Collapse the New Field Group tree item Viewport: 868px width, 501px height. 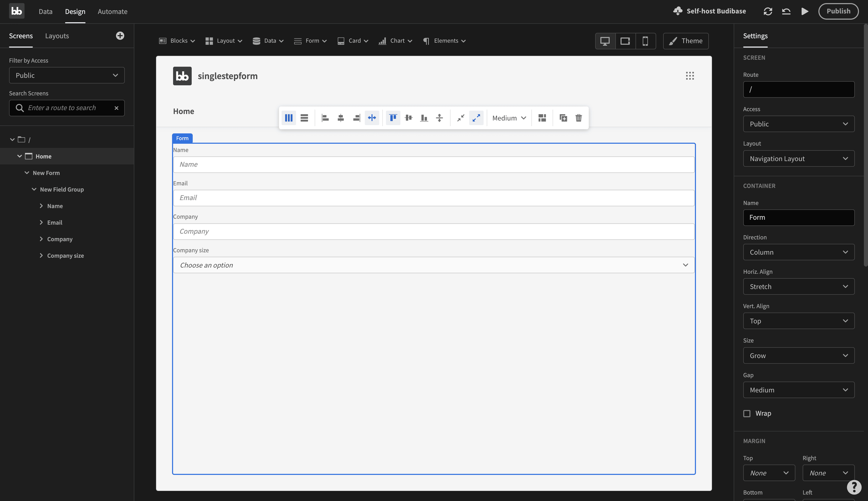coord(34,189)
